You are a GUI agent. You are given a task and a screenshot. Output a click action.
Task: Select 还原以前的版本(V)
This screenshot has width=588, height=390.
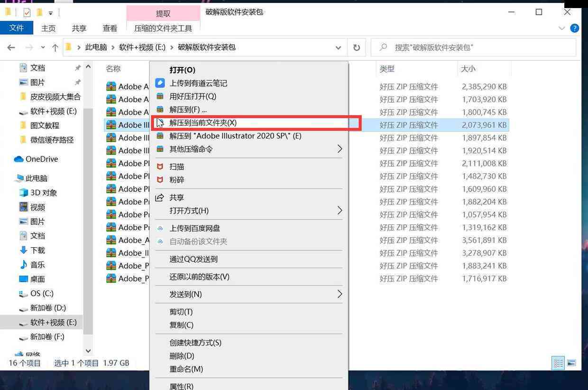(x=199, y=277)
